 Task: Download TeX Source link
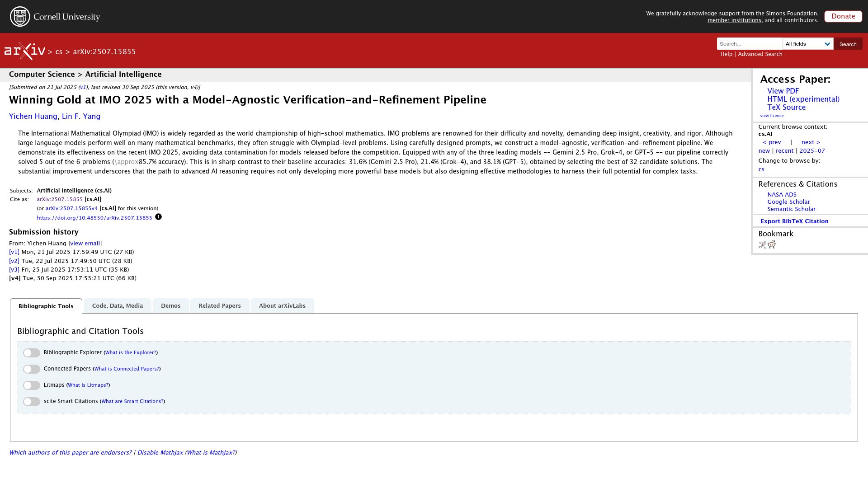786,108
